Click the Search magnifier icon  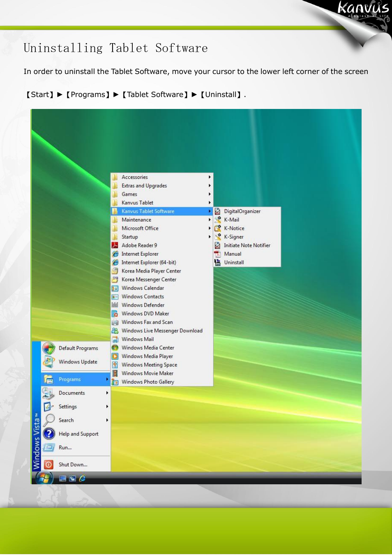click(49, 420)
